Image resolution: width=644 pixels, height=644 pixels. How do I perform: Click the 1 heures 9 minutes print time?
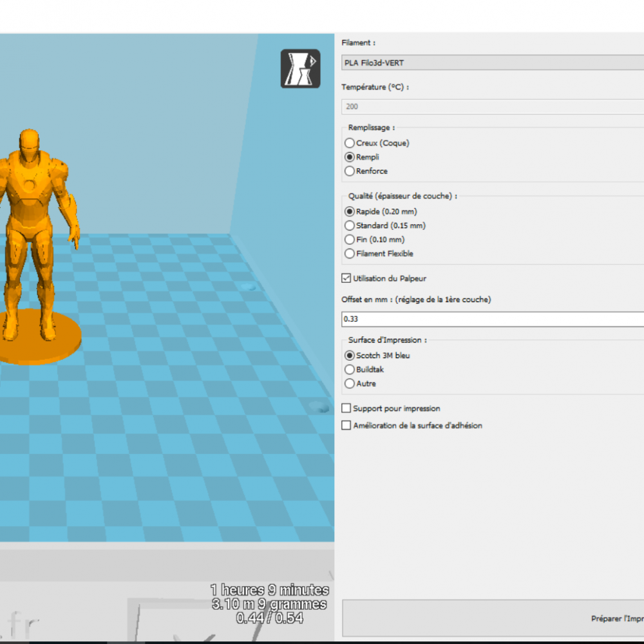pyautogui.click(x=269, y=590)
